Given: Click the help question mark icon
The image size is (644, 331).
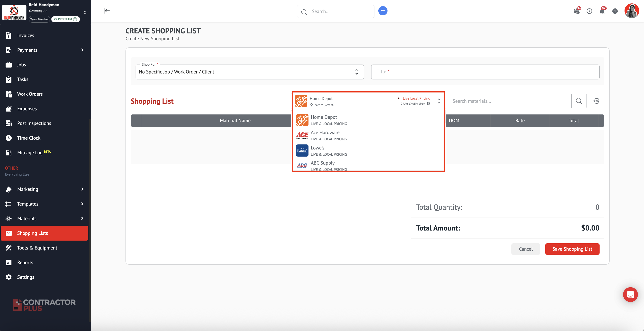Looking at the screenshot, I should point(615,11).
